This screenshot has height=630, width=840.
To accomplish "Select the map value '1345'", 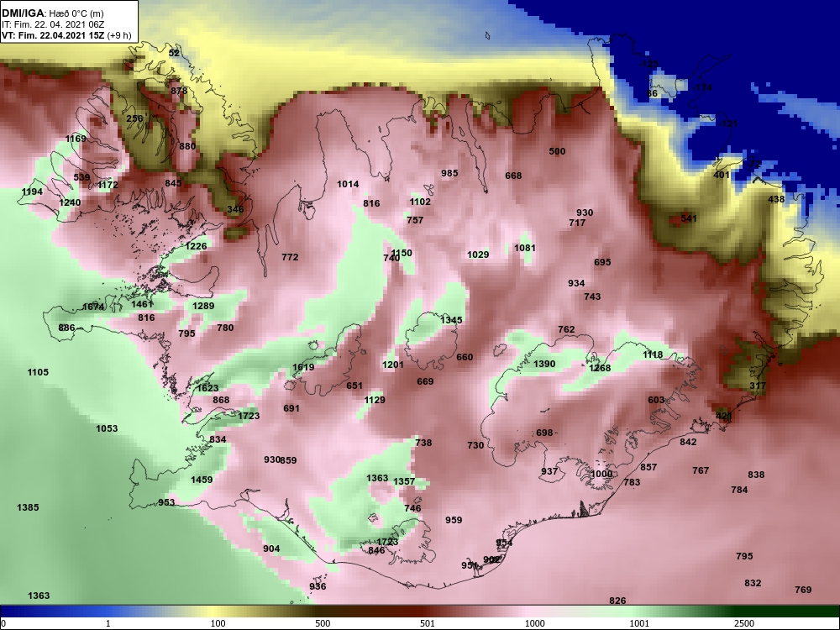I will coord(451,320).
